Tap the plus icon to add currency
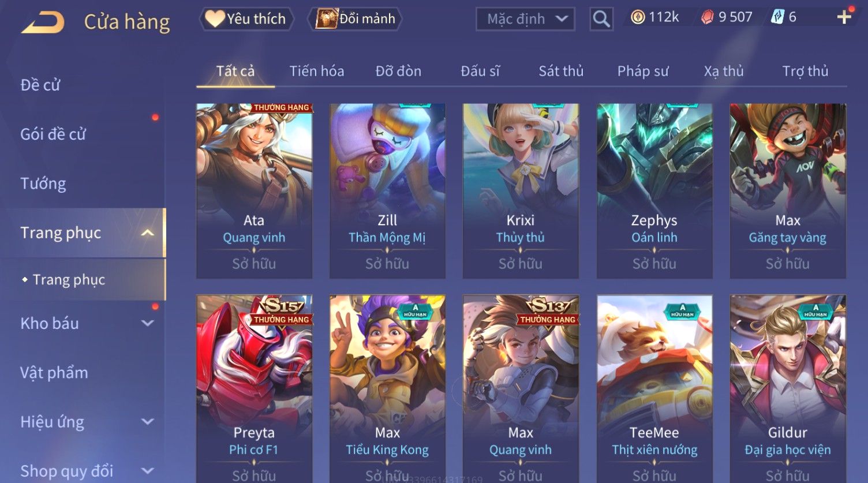This screenshot has height=483, width=868. click(x=844, y=17)
